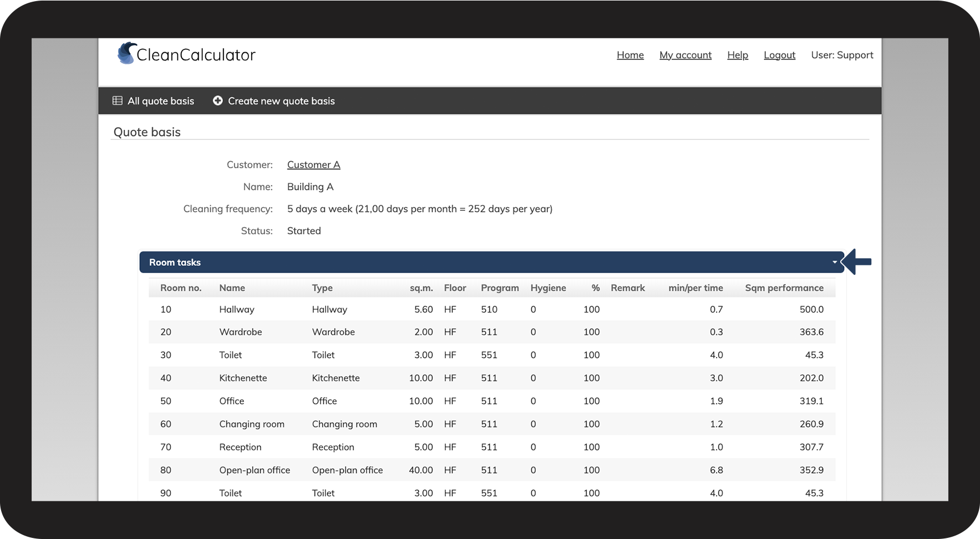Log out using the Logout link
The width and height of the screenshot is (980, 539).
(x=779, y=55)
